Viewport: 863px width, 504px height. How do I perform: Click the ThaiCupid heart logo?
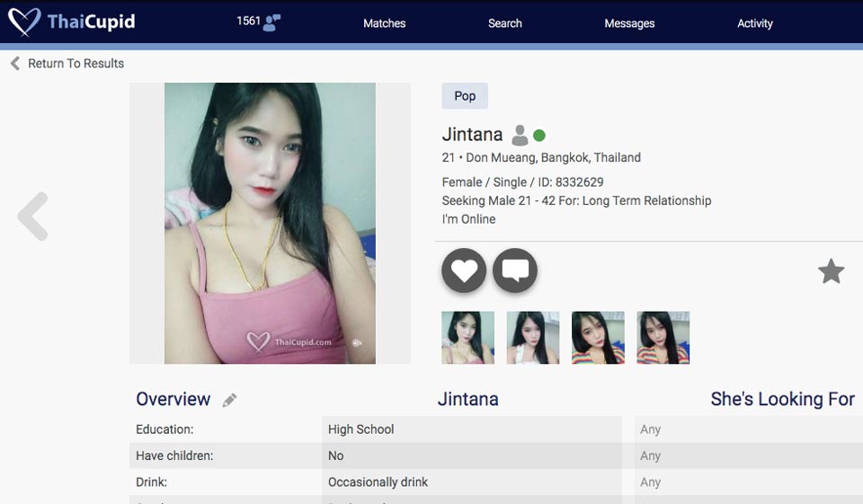pyautogui.click(x=24, y=22)
